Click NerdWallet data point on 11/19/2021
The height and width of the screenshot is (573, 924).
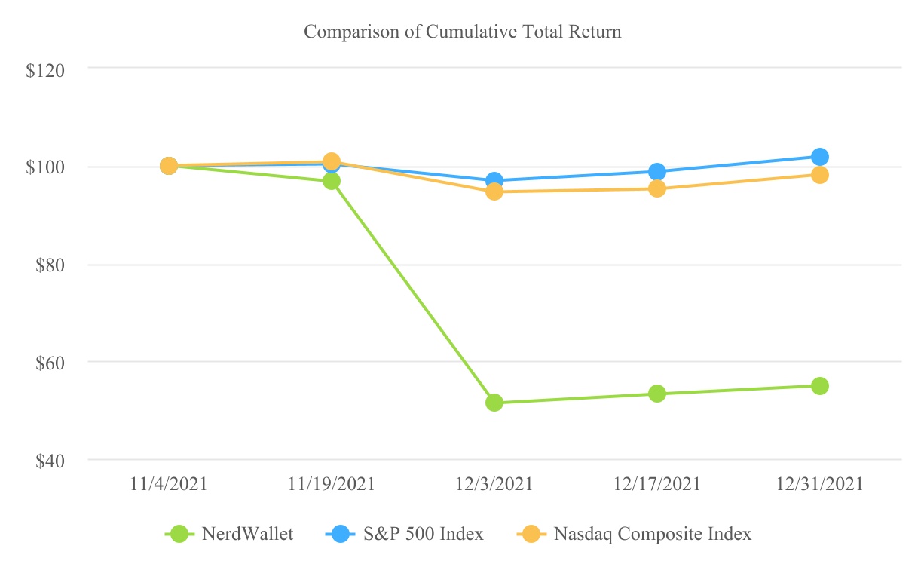point(332,181)
